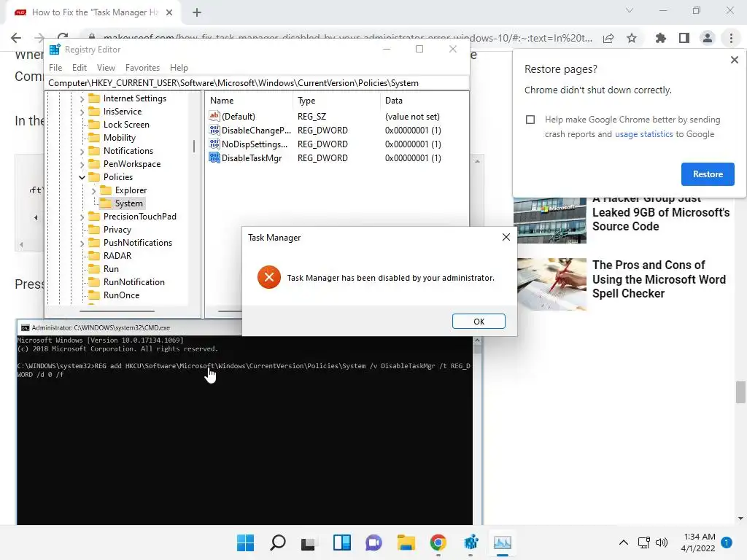Screen dimensions: 747x560
Task: Expand the Notifications key
Action: (82, 152)
